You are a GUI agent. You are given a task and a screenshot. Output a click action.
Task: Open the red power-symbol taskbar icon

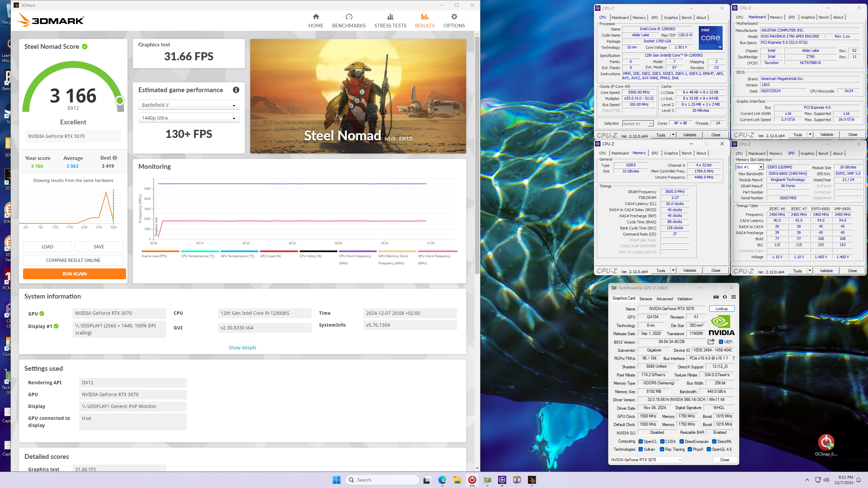click(x=472, y=480)
